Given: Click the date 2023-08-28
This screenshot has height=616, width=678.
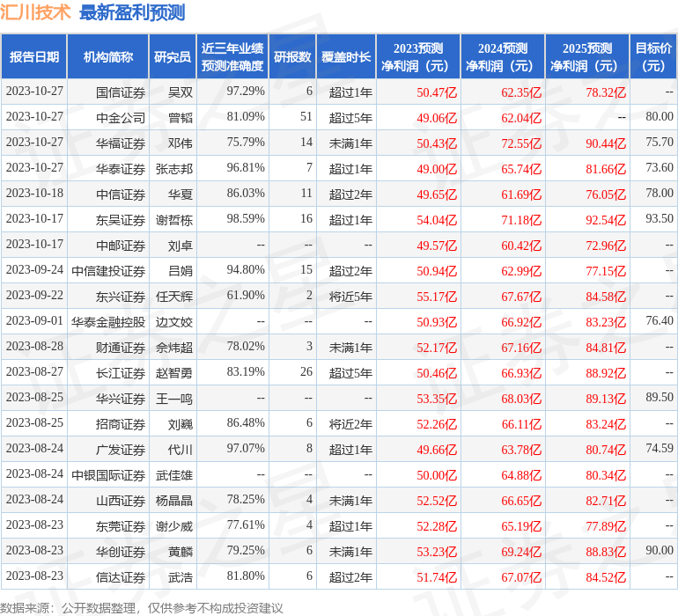Looking at the screenshot, I should (34, 346).
